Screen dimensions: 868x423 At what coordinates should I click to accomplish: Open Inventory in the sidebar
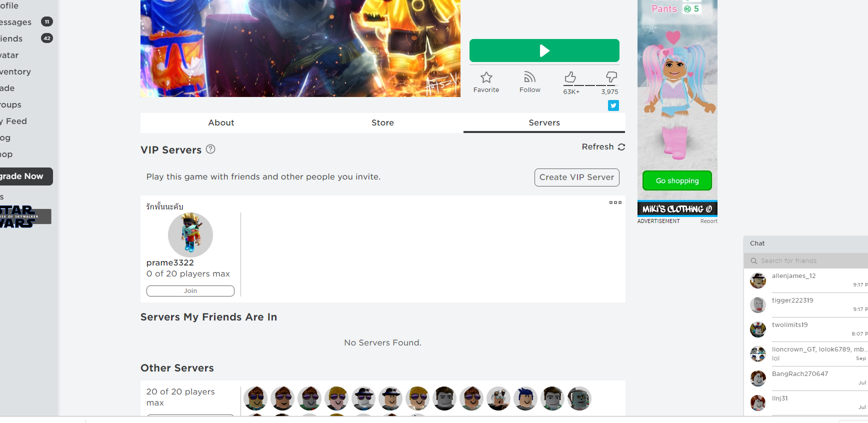(x=15, y=71)
